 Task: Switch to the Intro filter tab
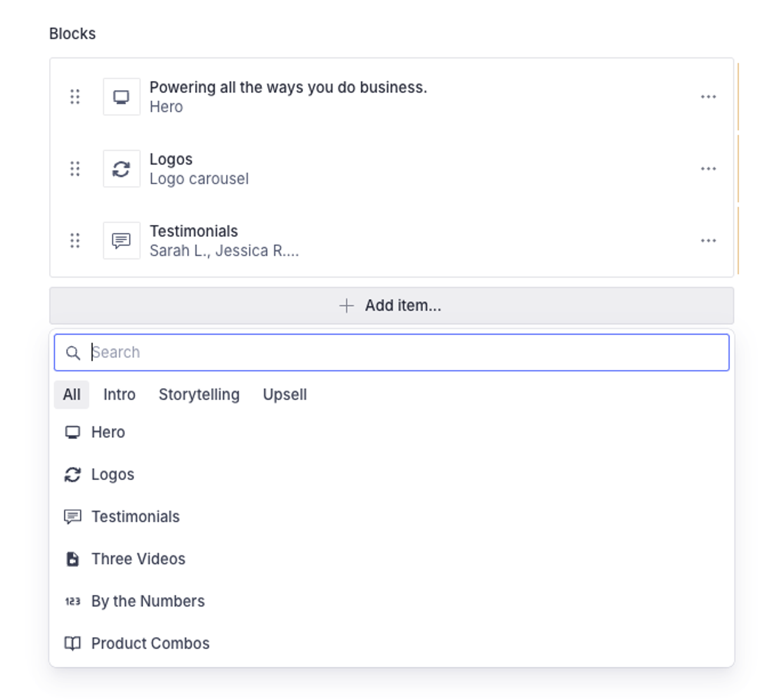pos(119,394)
